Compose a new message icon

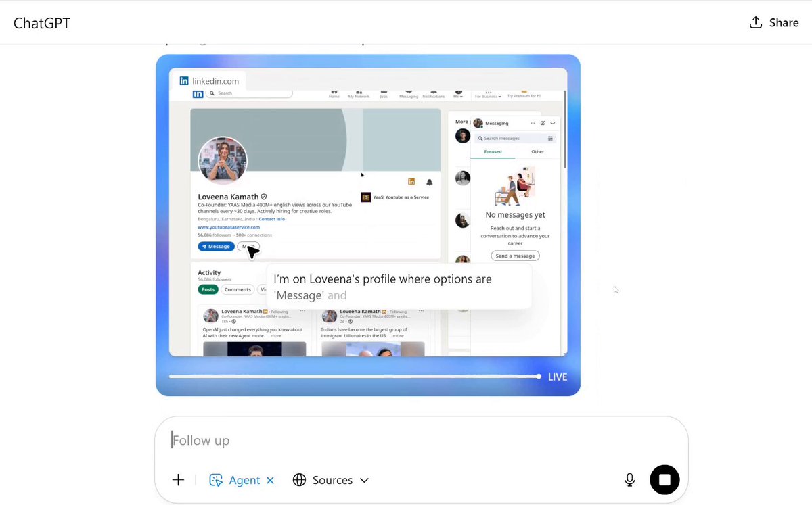[543, 123]
